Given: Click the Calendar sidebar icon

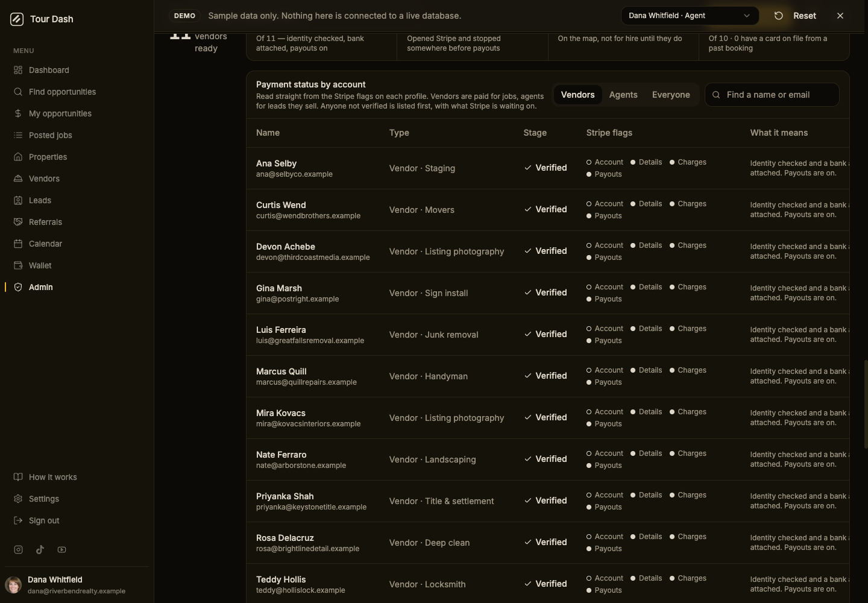Looking at the screenshot, I should point(18,244).
